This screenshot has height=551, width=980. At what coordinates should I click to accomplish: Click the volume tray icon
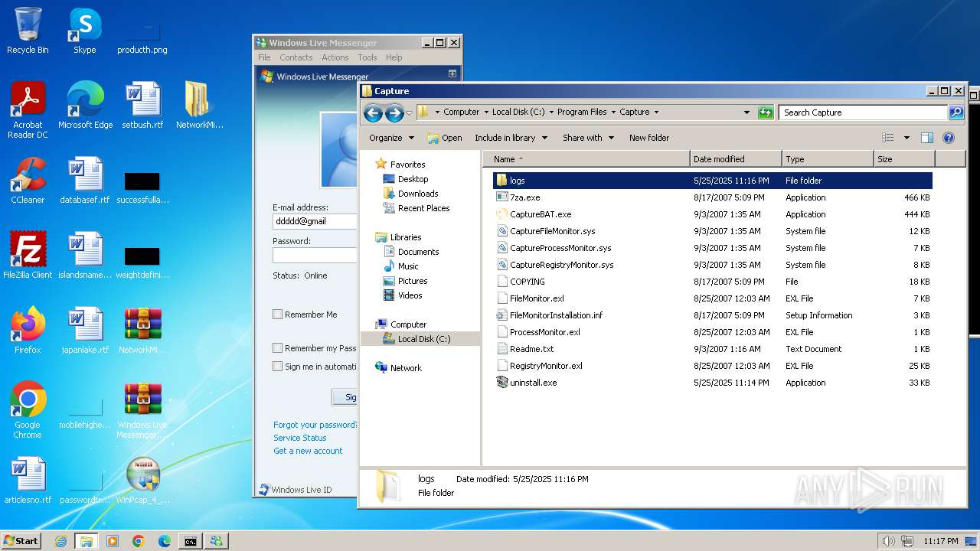888,541
